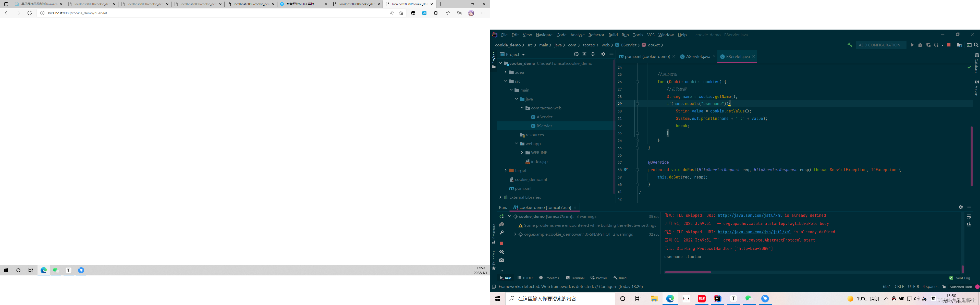Screen dimensions: 980x305
Task: Click the camera dump-threads icon in Run panel
Action: coord(501,260)
